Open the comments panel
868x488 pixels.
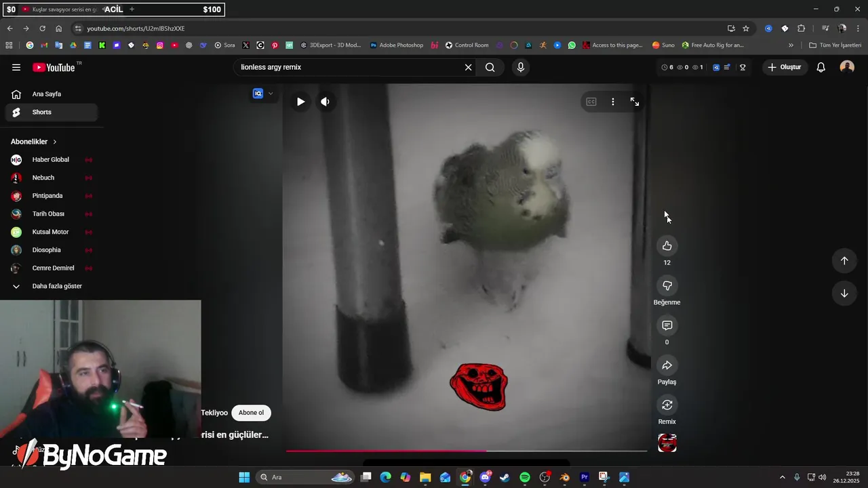667,326
